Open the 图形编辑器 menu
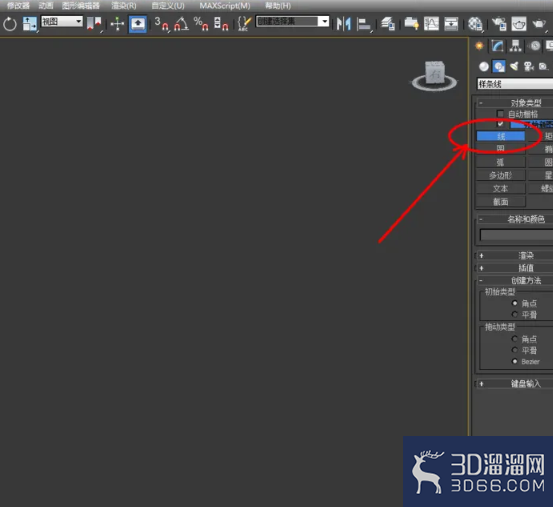Viewport: 553px width, 507px height. click(81, 6)
